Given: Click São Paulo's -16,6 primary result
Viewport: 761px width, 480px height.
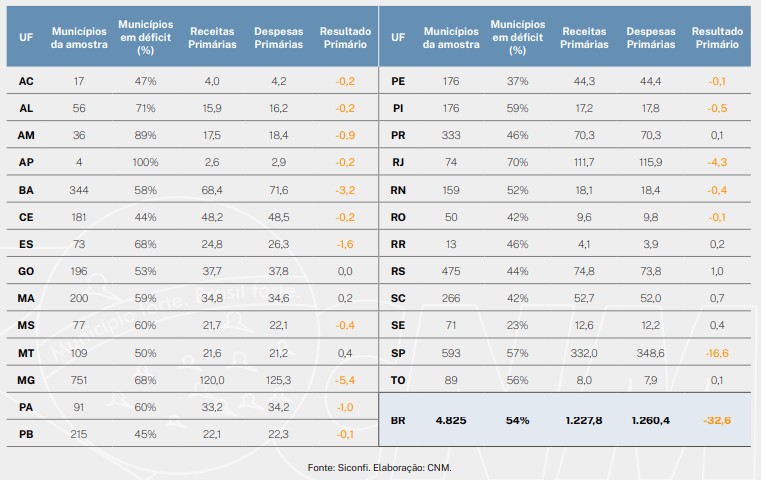Looking at the screenshot, I should [716, 352].
